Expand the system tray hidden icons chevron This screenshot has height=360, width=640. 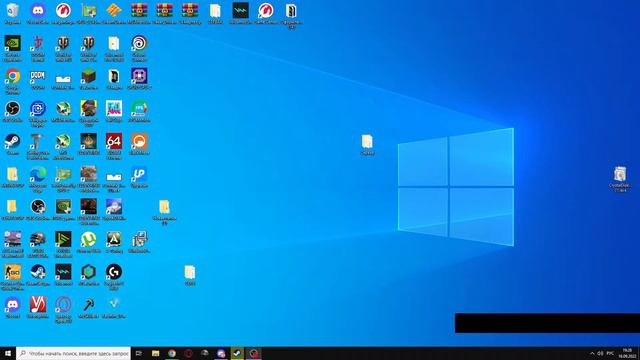click(592, 353)
